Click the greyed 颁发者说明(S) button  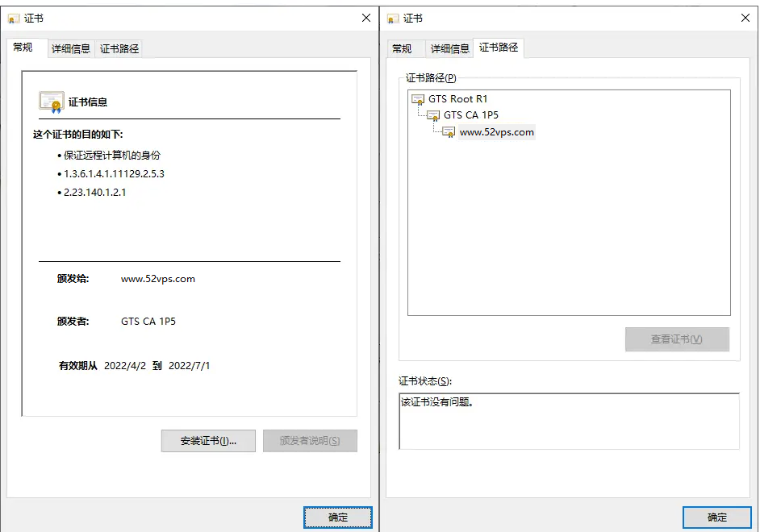point(310,441)
